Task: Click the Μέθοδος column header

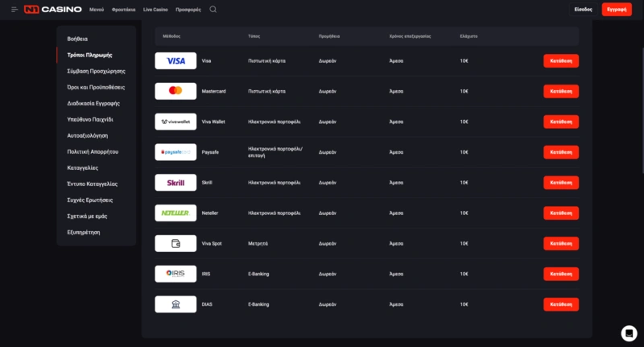Action: [x=171, y=36]
